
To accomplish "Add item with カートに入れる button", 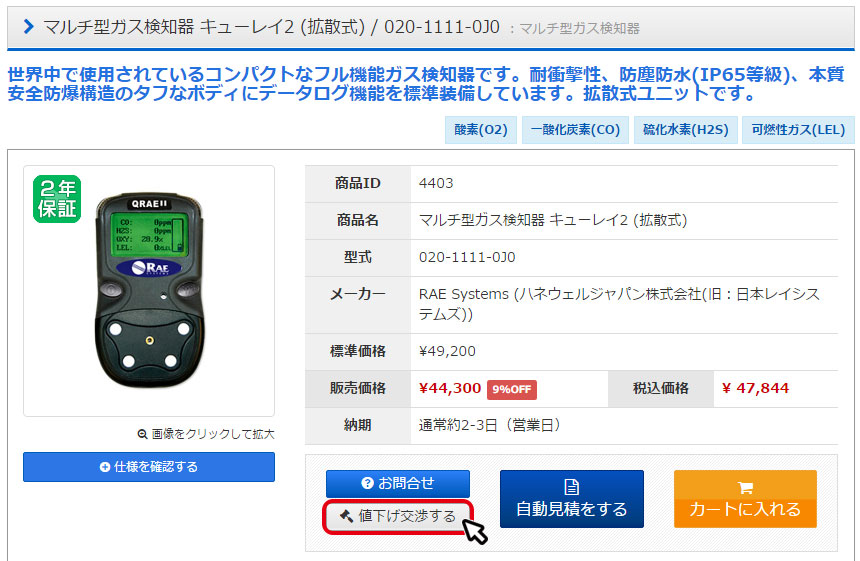I will click(x=745, y=499).
